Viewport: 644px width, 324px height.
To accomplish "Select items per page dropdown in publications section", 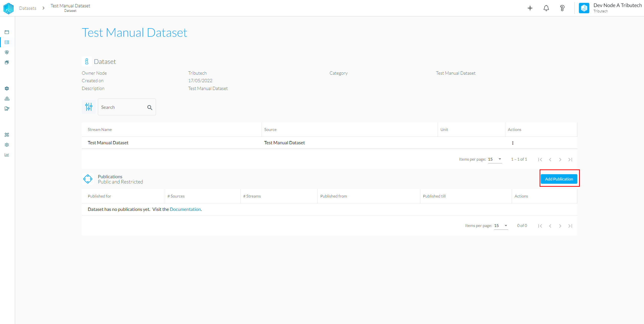I will pyautogui.click(x=501, y=226).
